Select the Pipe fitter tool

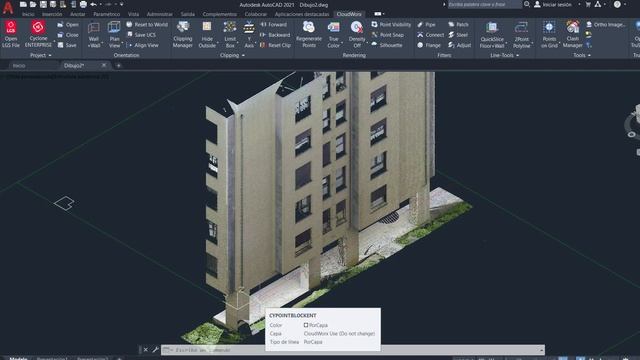click(x=426, y=24)
